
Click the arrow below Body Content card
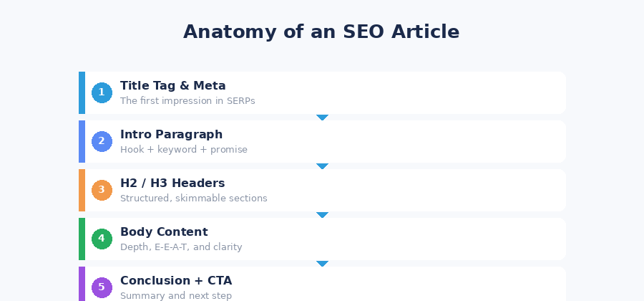pyautogui.click(x=322, y=263)
